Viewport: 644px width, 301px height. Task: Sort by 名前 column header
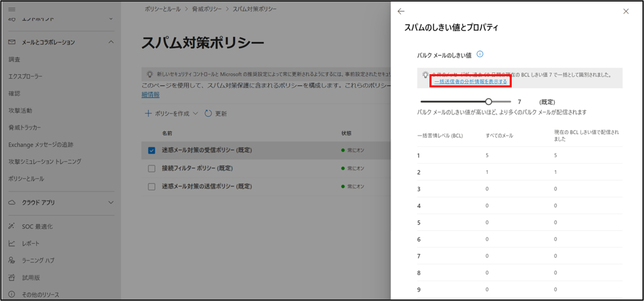167,133
